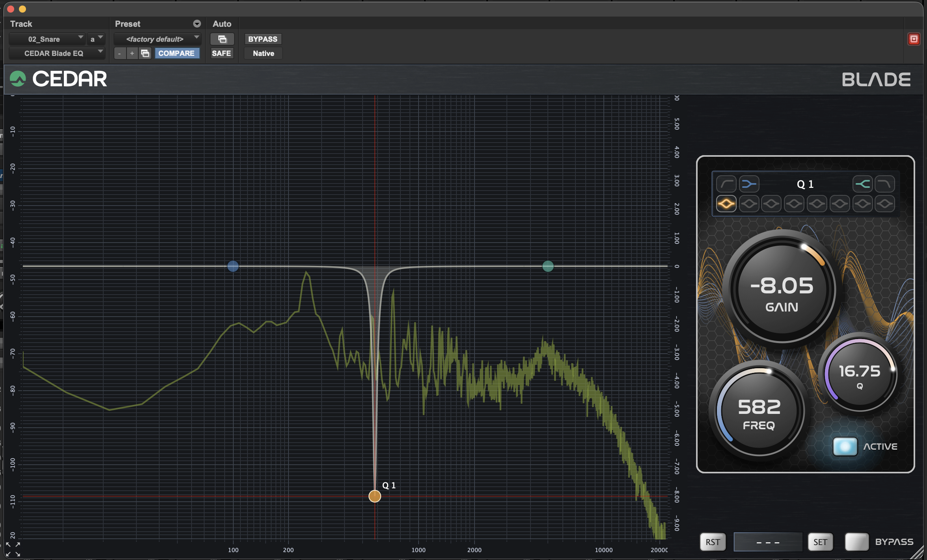The height and width of the screenshot is (560, 927).
Task: Click the 'Auto' header label
Action: [222, 24]
